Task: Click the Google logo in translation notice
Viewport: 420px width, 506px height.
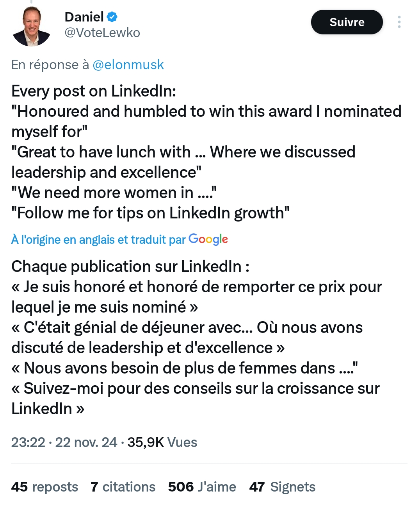Action: 208,239
